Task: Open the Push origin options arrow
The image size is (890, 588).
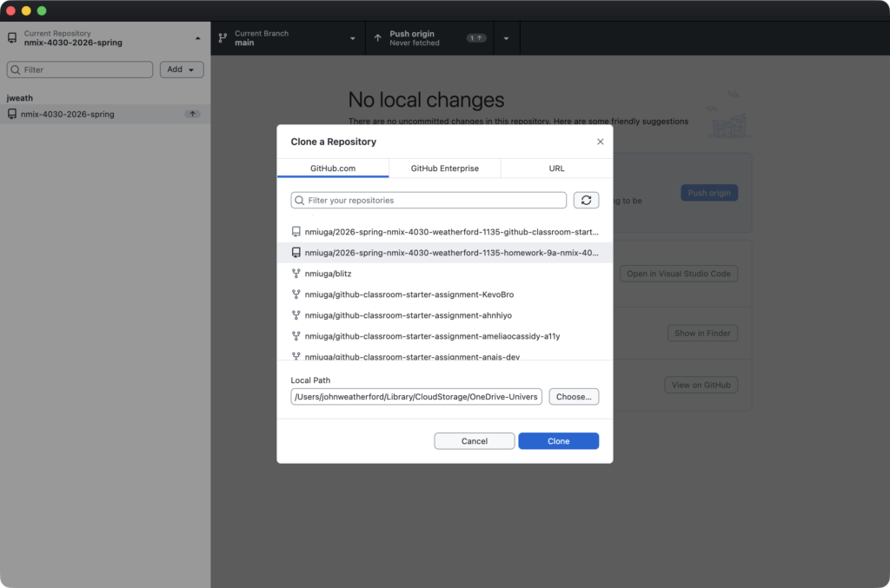Action: pyautogui.click(x=506, y=37)
